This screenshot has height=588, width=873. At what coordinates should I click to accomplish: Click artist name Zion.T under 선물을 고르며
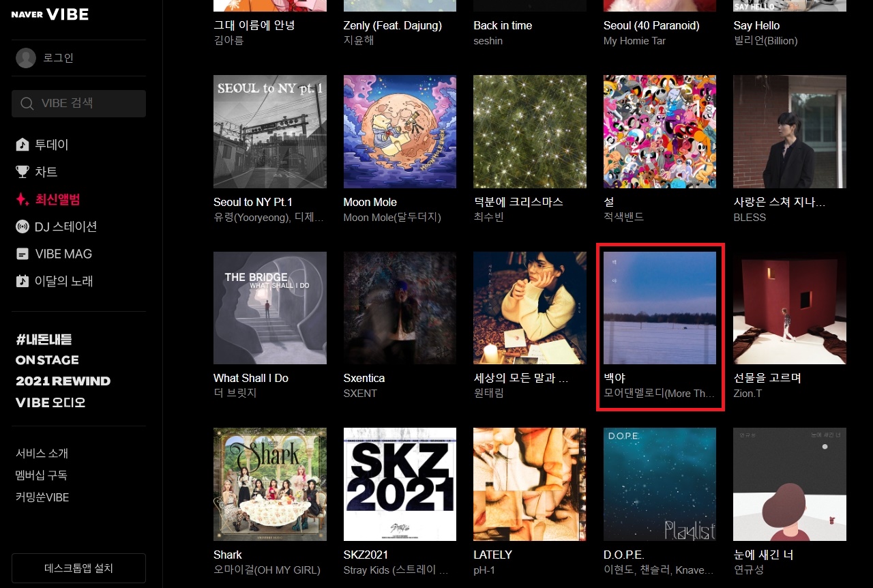click(748, 394)
